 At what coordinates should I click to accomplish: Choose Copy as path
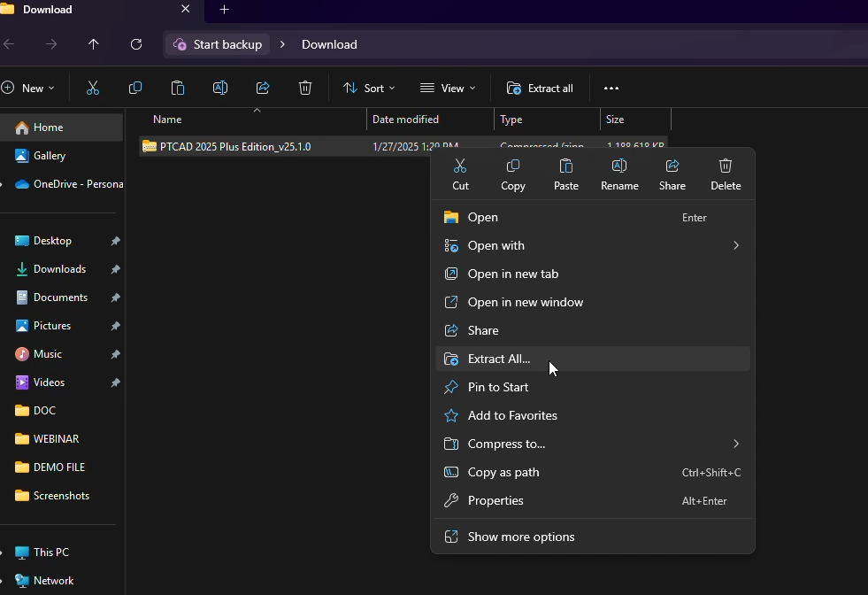[x=592, y=472]
